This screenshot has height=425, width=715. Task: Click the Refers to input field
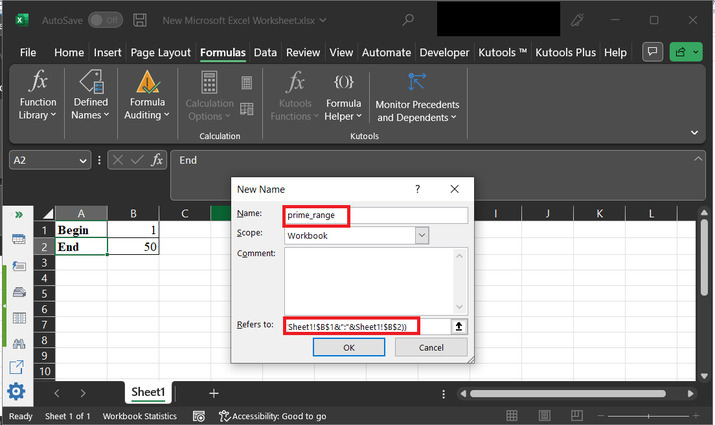pos(368,327)
